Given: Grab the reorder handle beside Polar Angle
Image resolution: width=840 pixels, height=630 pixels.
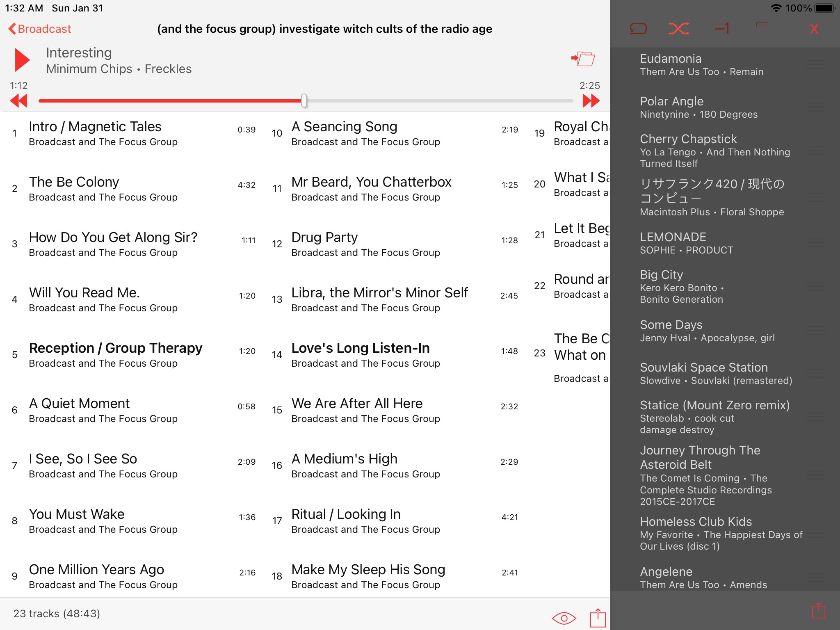Looking at the screenshot, I should click(x=816, y=107).
